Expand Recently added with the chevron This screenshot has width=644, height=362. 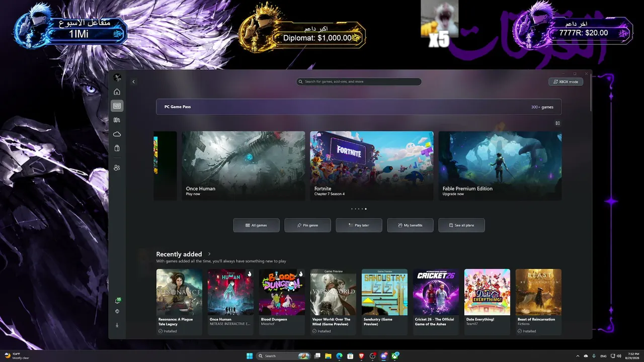click(x=209, y=254)
